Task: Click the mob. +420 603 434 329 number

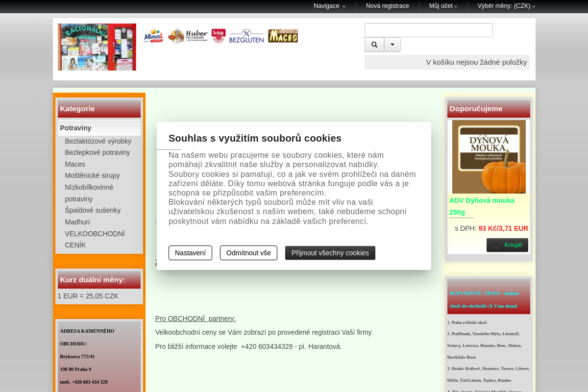Action: [x=84, y=382]
